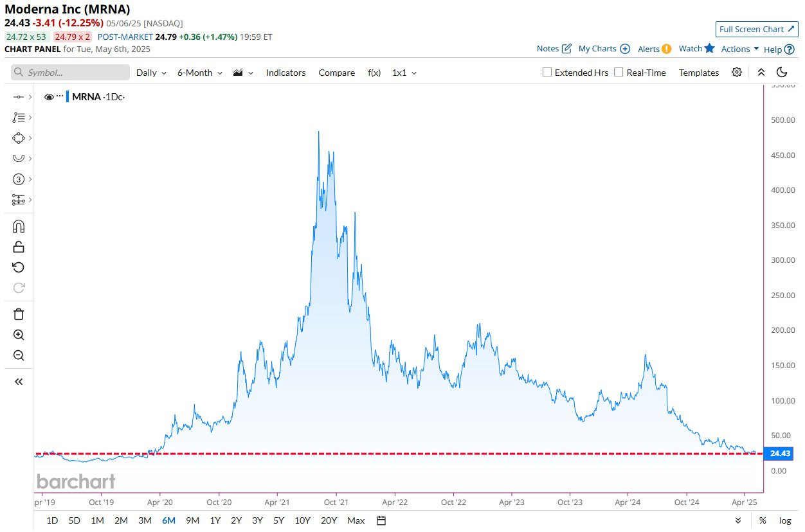Open the f(x) expressions menu
The height and width of the screenshot is (532, 805).
pyautogui.click(x=374, y=73)
